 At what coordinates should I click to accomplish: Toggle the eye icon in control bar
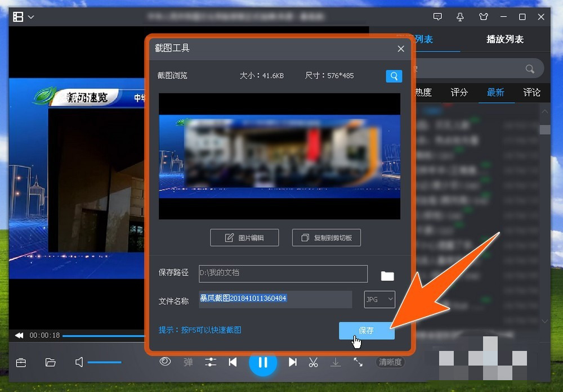click(165, 362)
